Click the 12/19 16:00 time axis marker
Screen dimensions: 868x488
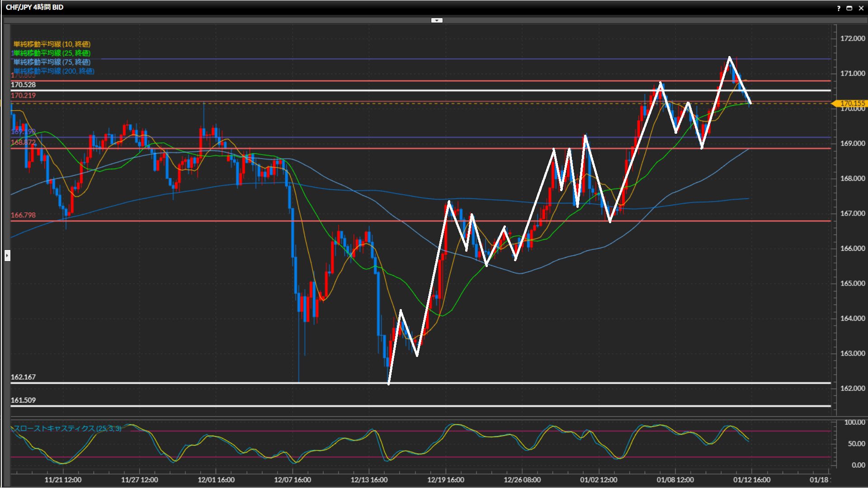(x=445, y=480)
